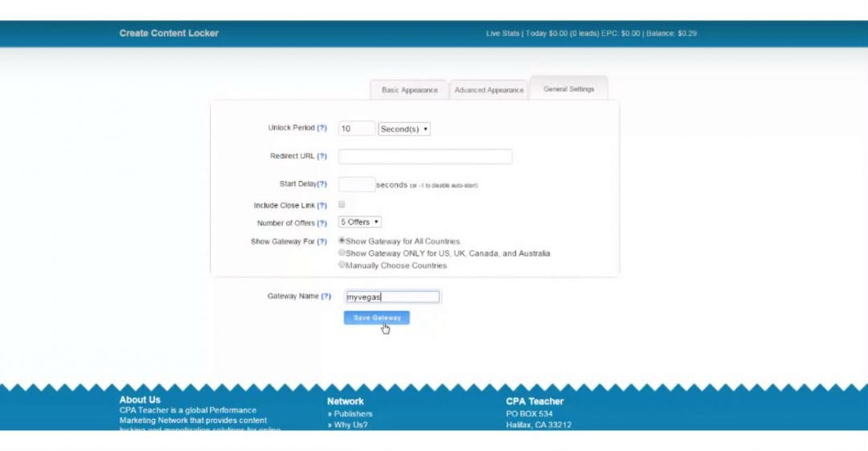Open the Start Delay (?) help tooltip

(321, 184)
